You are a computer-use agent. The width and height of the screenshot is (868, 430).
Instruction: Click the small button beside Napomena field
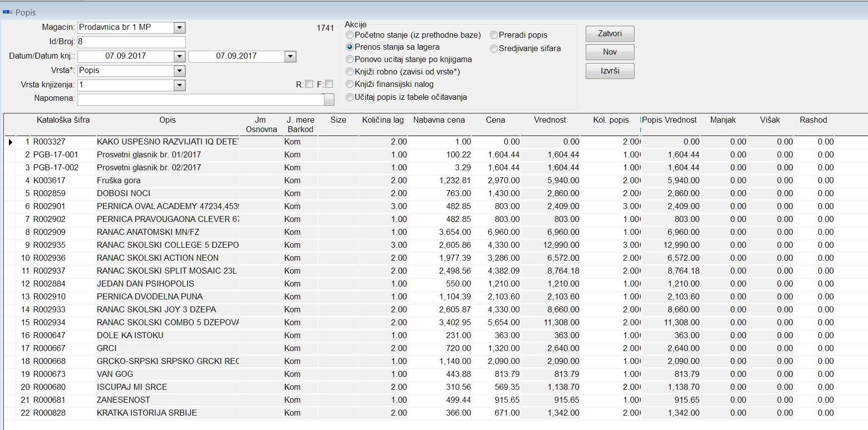tap(329, 99)
